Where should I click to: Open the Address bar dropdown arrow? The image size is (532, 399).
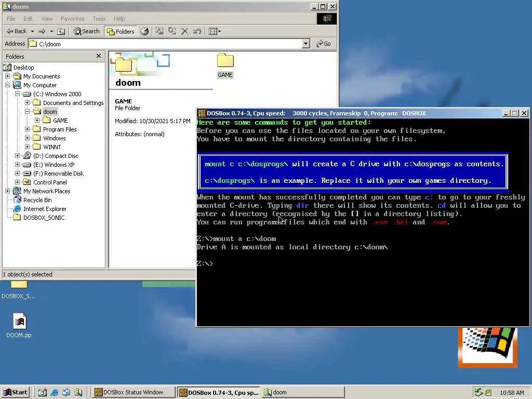coord(305,44)
